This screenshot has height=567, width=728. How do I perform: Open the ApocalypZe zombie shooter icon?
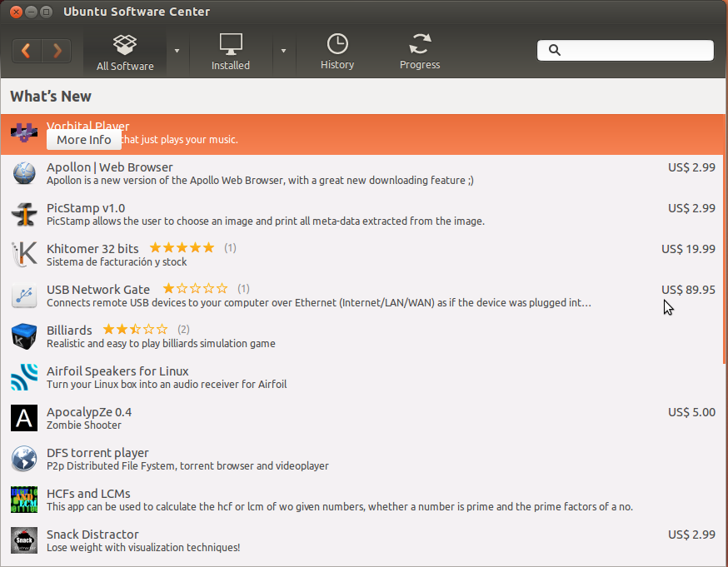pyautogui.click(x=24, y=418)
